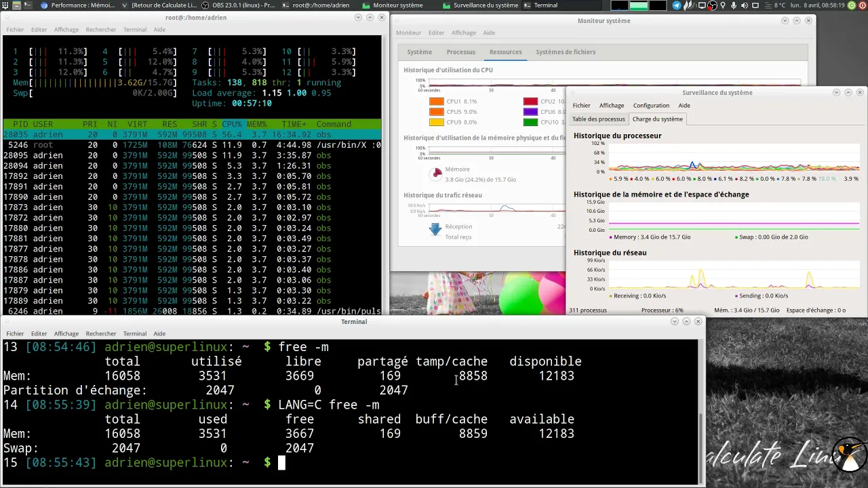The image size is (868, 488).
Task: Click 'Receiving : 0.0 Kio/s' network legend
Action: pyautogui.click(x=638, y=296)
